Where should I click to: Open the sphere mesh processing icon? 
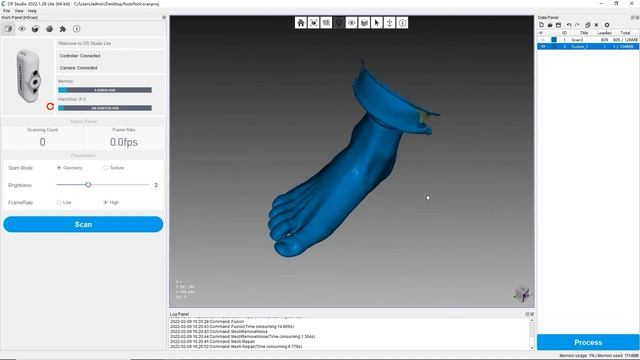pos(36,29)
